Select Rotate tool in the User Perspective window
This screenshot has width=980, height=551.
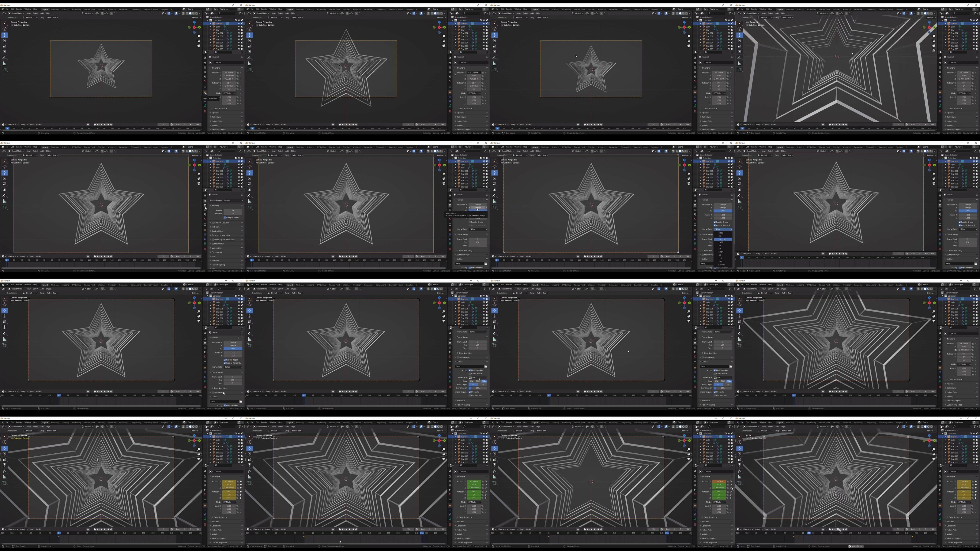(x=740, y=41)
